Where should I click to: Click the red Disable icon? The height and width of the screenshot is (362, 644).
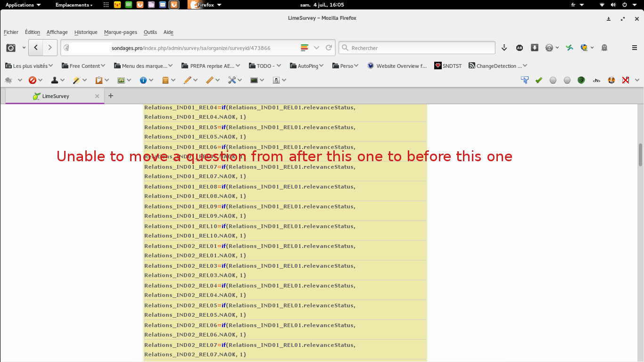32,80
